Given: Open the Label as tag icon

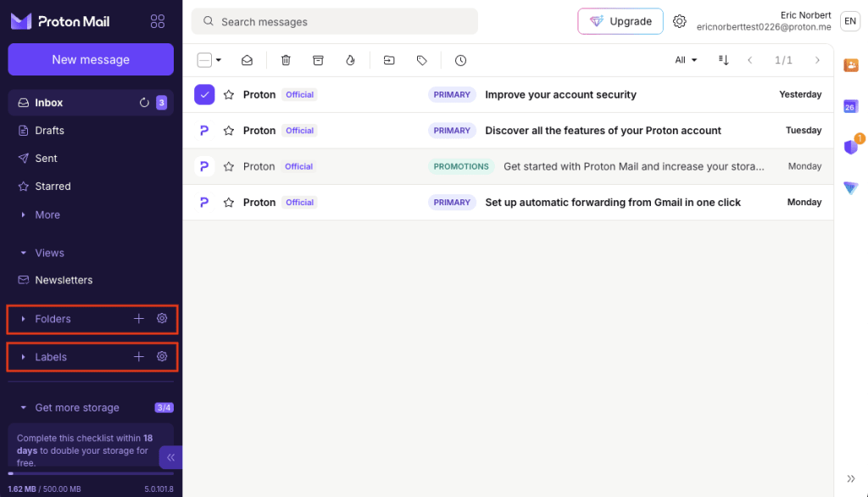Looking at the screenshot, I should tap(422, 60).
